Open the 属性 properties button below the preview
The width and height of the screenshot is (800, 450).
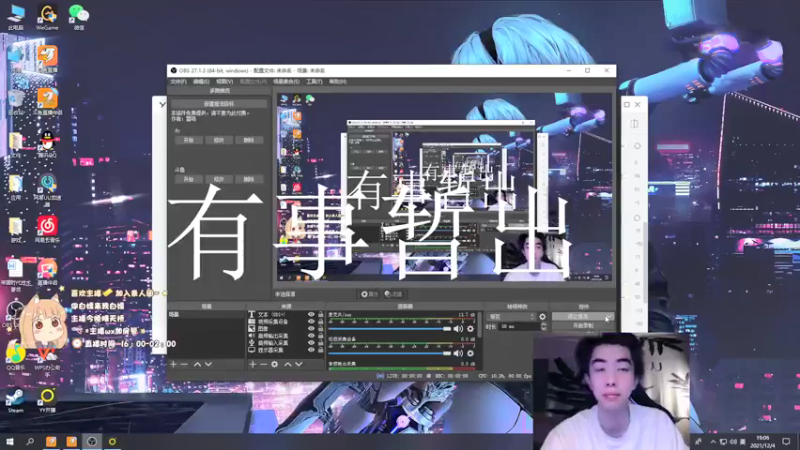click(x=369, y=294)
